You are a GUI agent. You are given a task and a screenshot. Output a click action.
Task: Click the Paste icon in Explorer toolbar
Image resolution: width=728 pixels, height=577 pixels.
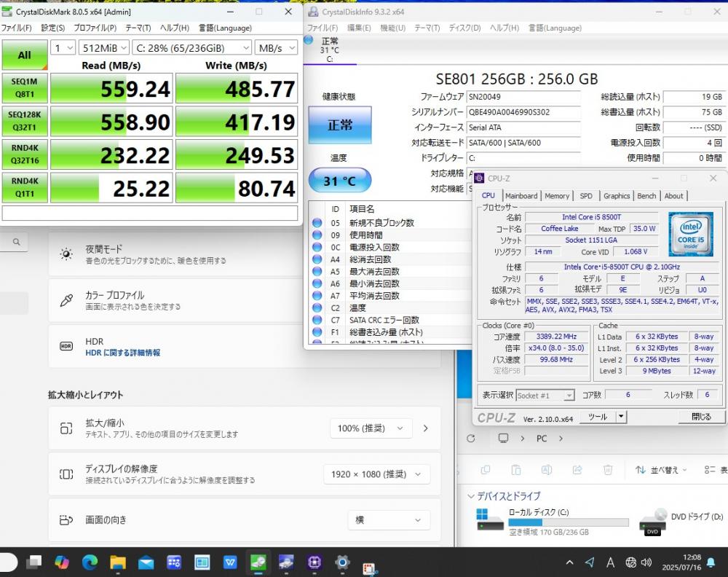516,470
